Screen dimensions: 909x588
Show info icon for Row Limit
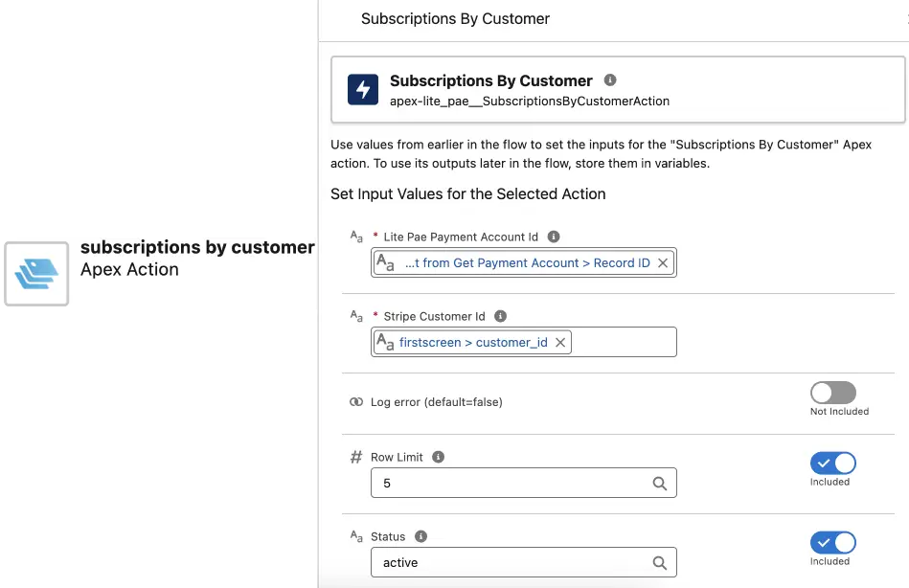coord(439,457)
